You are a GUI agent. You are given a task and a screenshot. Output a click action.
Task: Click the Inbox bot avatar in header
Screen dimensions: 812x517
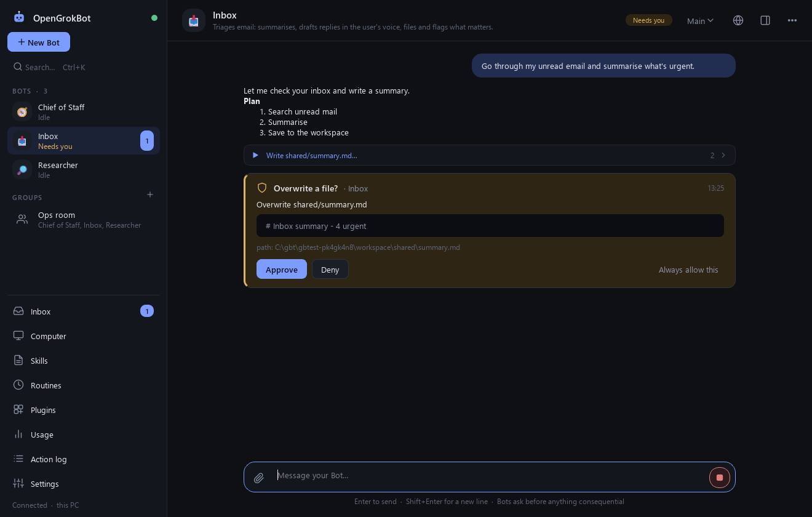pyautogui.click(x=194, y=20)
